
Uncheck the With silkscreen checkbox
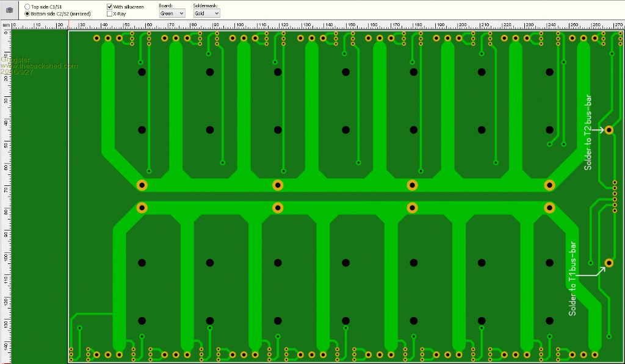coord(110,6)
